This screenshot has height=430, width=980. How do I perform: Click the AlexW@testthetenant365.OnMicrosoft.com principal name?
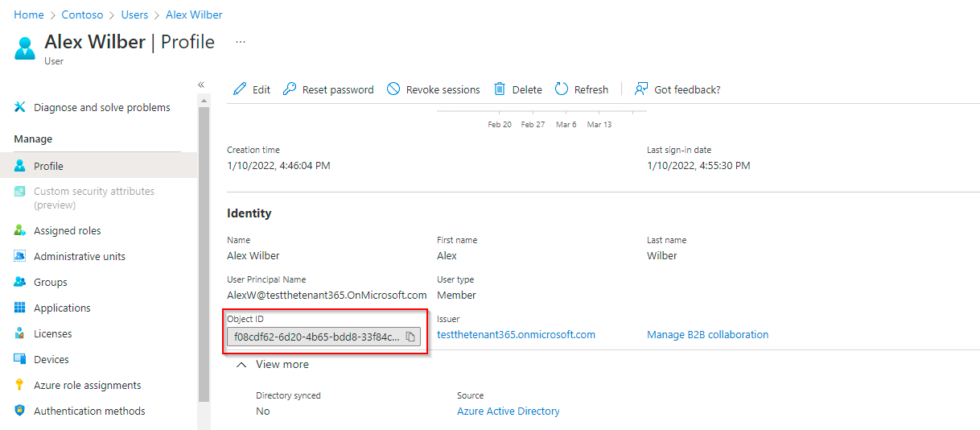click(327, 295)
